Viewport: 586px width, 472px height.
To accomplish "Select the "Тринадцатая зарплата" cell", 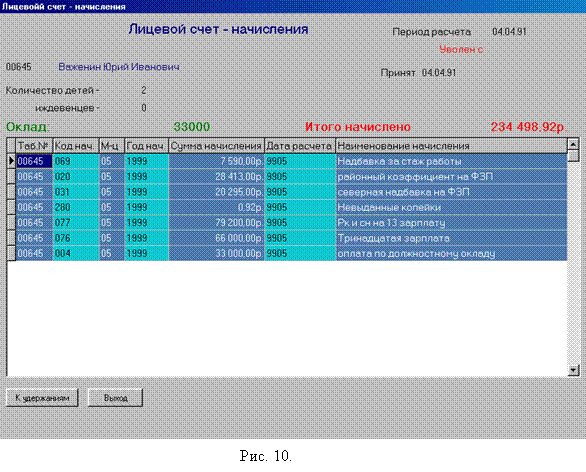I will [x=451, y=238].
